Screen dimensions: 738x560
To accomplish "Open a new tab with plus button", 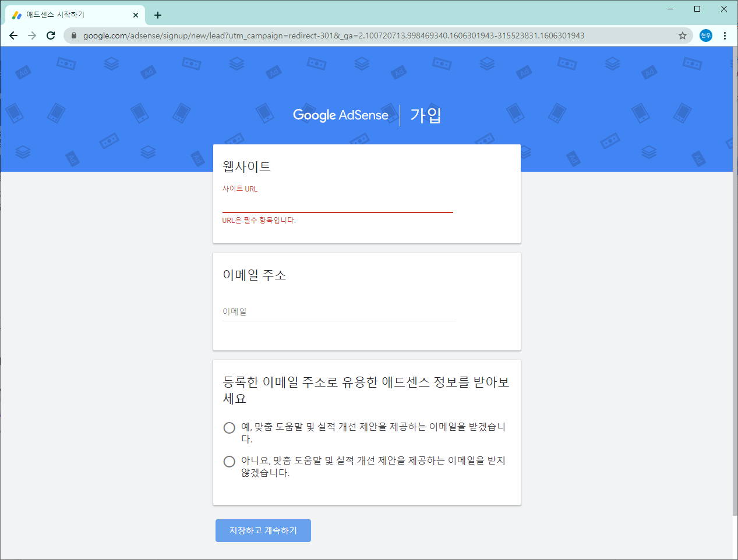I will point(158,15).
